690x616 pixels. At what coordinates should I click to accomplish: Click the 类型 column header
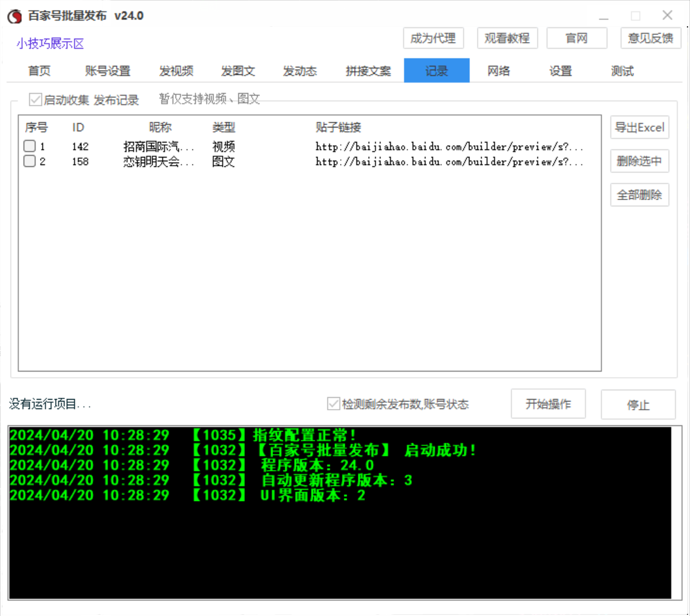(224, 128)
